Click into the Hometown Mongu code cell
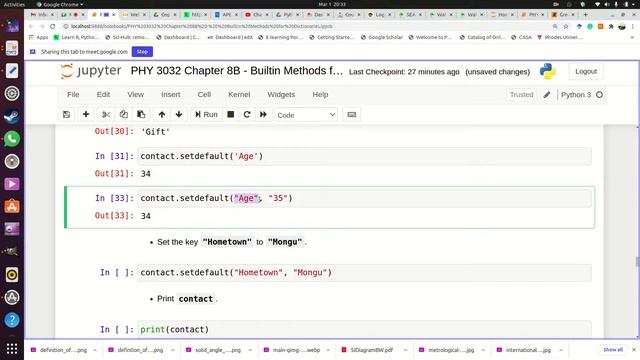Image resolution: width=640 pixels, height=360 pixels. [x=364, y=273]
